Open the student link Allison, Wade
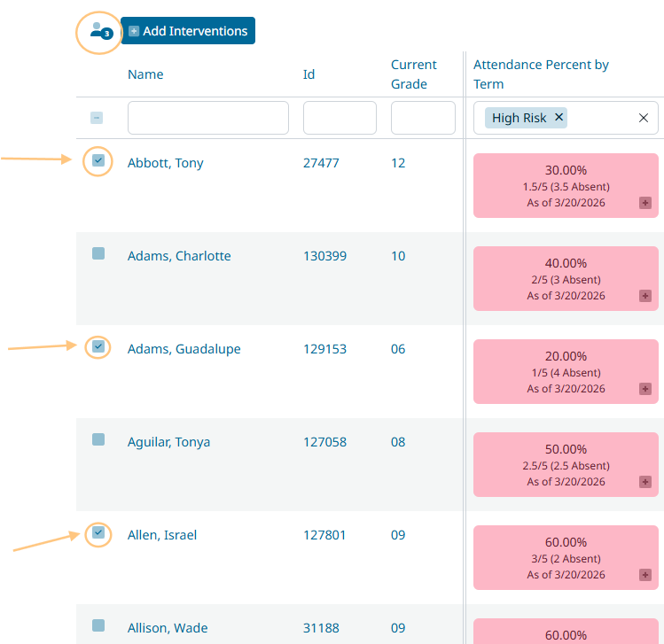The height and width of the screenshot is (644, 664). click(168, 628)
